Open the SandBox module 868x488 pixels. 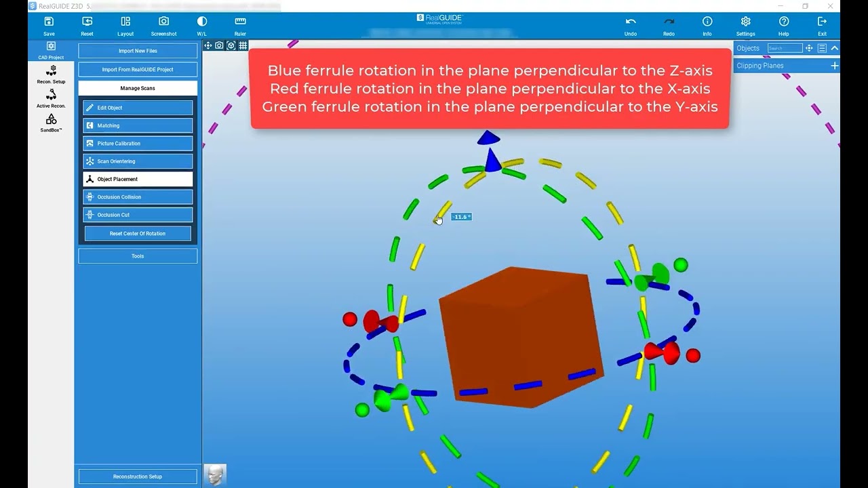[x=51, y=123]
